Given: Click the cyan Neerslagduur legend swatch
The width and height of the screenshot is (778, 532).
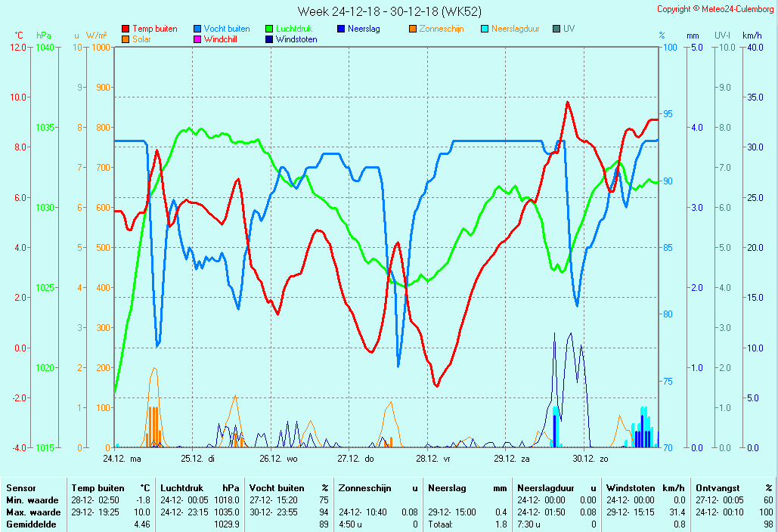Looking at the screenshot, I should (x=485, y=29).
